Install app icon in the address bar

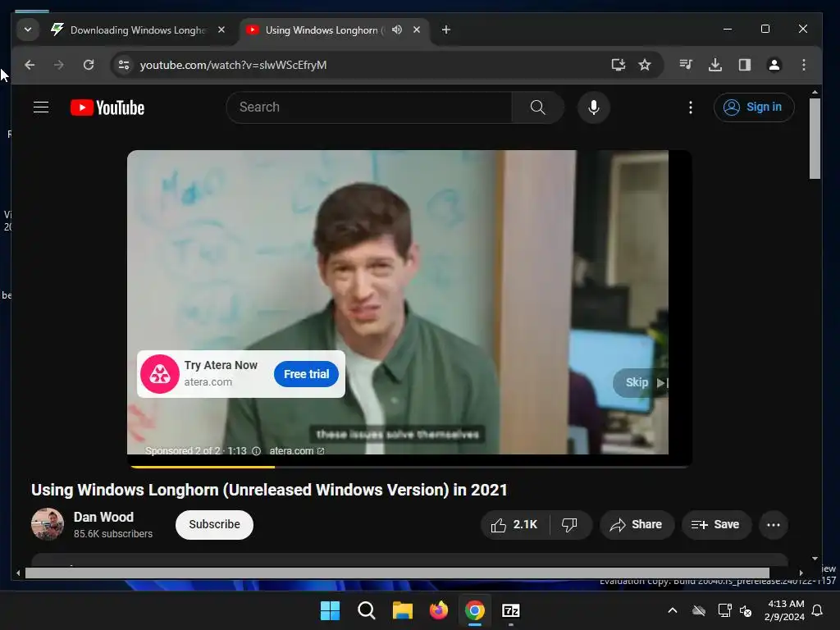coord(619,65)
